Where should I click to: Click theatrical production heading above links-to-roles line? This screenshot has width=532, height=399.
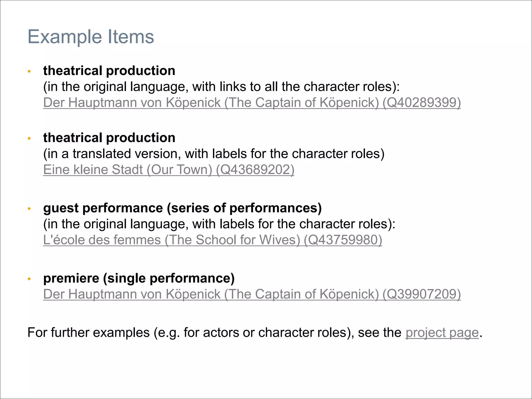pyautogui.click(x=109, y=71)
